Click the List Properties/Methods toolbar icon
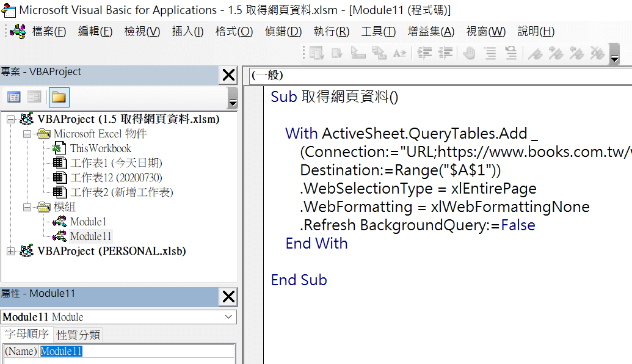The height and width of the screenshot is (364, 632). click(x=316, y=53)
